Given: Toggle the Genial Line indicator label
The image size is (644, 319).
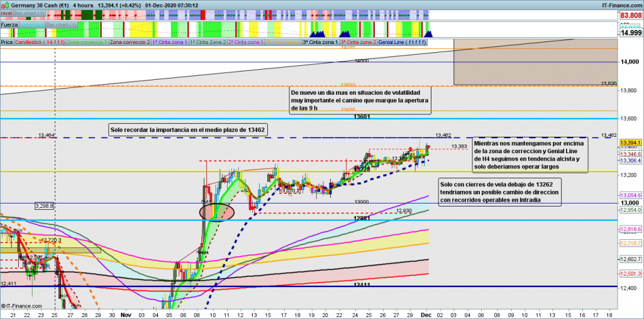Looking at the screenshot, I should (x=402, y=42).
